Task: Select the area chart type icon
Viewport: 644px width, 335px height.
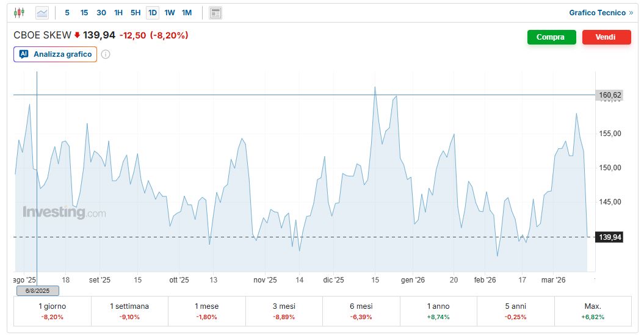Action: 42,12
